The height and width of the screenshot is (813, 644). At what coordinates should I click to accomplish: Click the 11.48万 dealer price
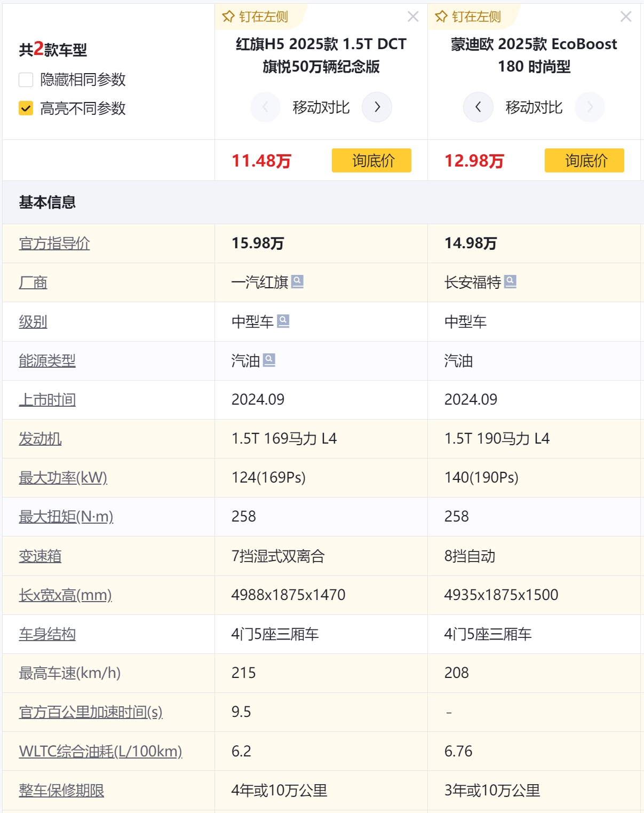(261, 161)
